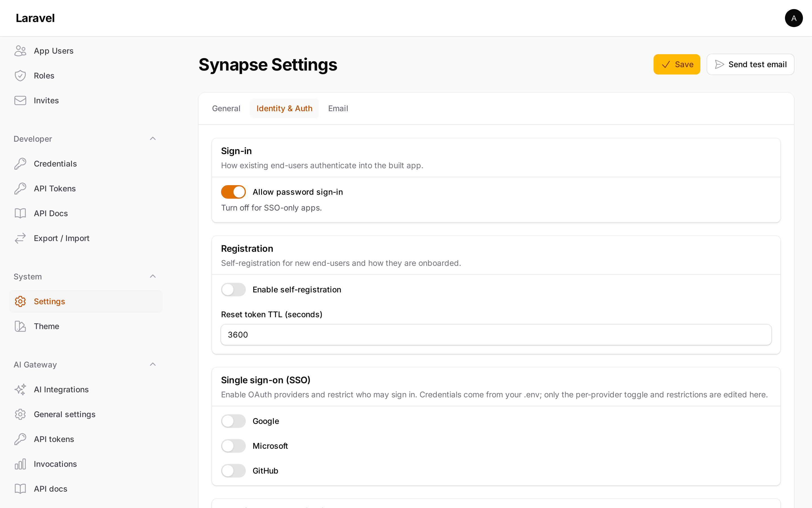Viewport: 812px width, 508px height.
Task: Open Theme settings page
Action: pos(85,326)
